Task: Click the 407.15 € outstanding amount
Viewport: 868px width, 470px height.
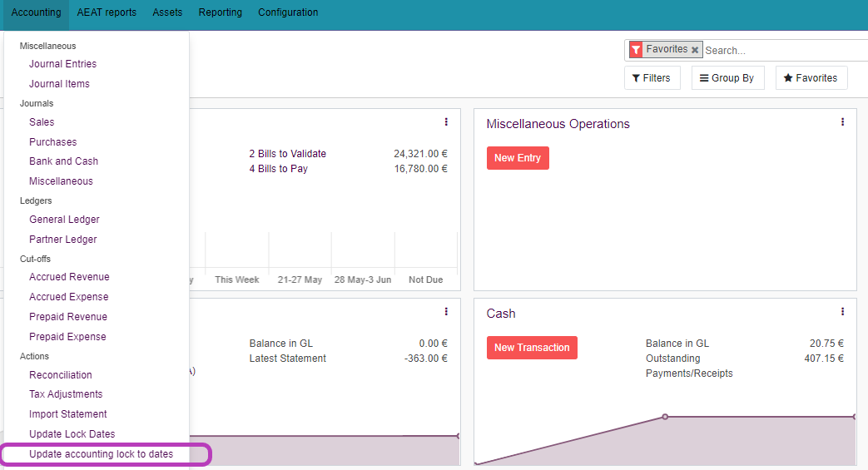Action: 824,359
